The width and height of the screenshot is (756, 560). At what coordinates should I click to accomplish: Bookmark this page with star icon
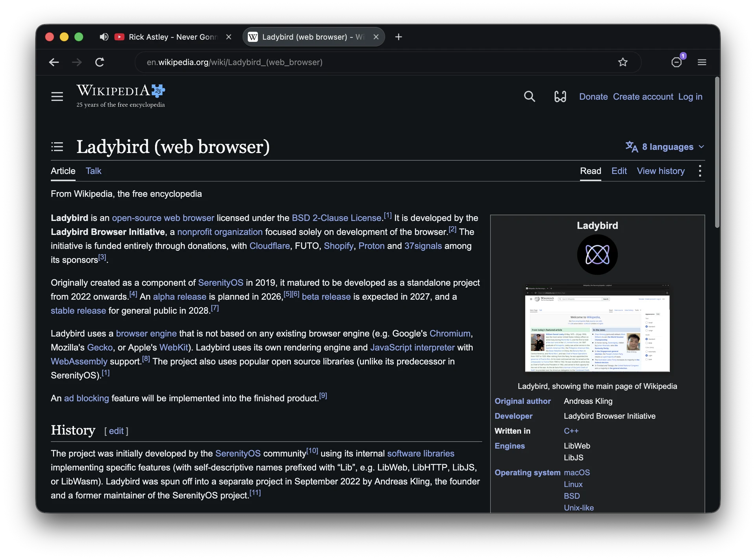(x=623, y=62)
